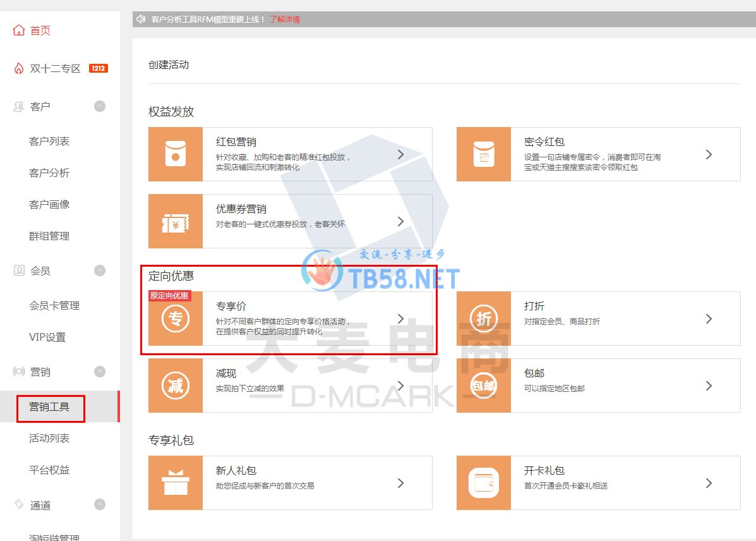The image size is (756, 541).
Task: Click the 开卡礼包 wallet icon
Action: [484, 483]
